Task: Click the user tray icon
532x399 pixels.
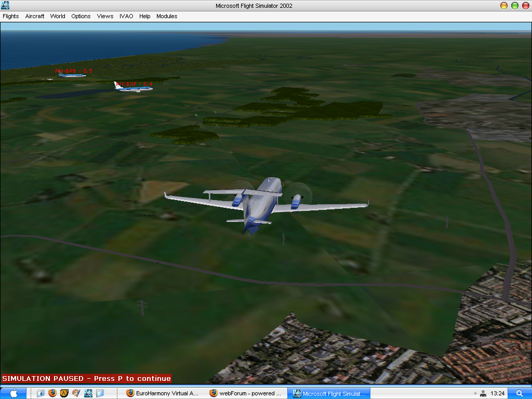Action: 483,394
